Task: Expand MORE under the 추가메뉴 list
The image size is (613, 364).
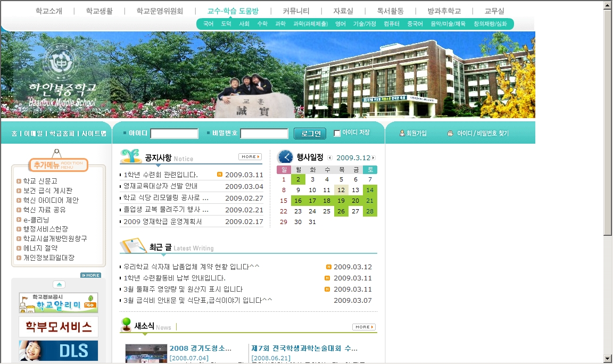Action: coord(90,275)
